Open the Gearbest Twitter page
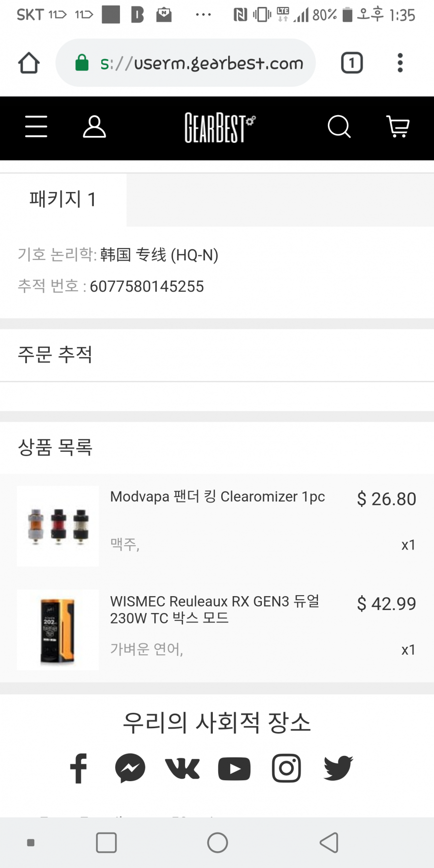The height and width of the screenshot is (868, 434). tap(338, 768)
